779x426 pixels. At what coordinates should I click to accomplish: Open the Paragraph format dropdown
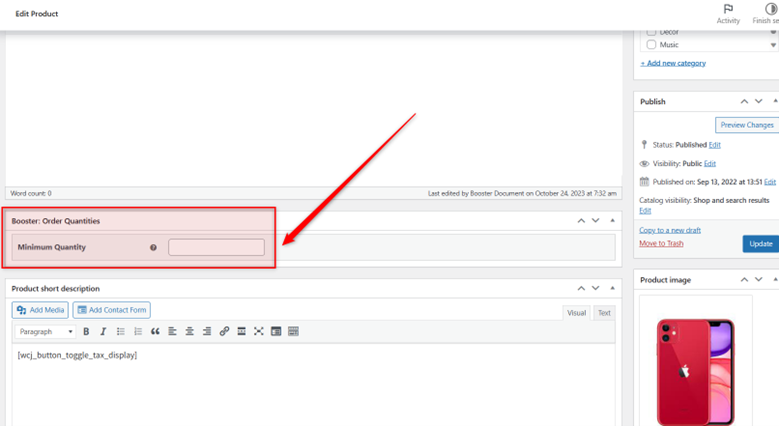pyautogui.click(x=45, y=332)
